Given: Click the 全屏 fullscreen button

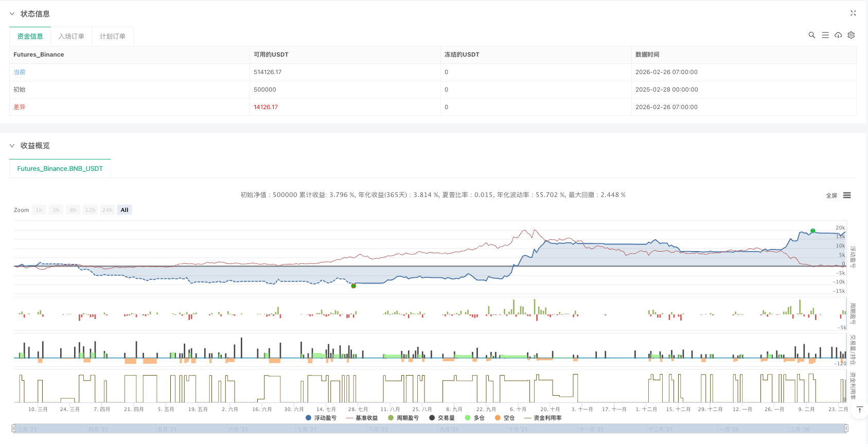Looking at the screenshot, I should (831, 196).
